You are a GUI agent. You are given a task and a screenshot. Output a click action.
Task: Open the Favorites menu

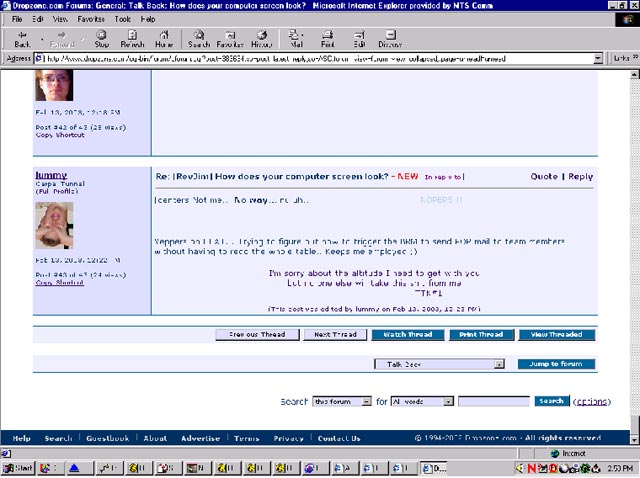point(90,19)
